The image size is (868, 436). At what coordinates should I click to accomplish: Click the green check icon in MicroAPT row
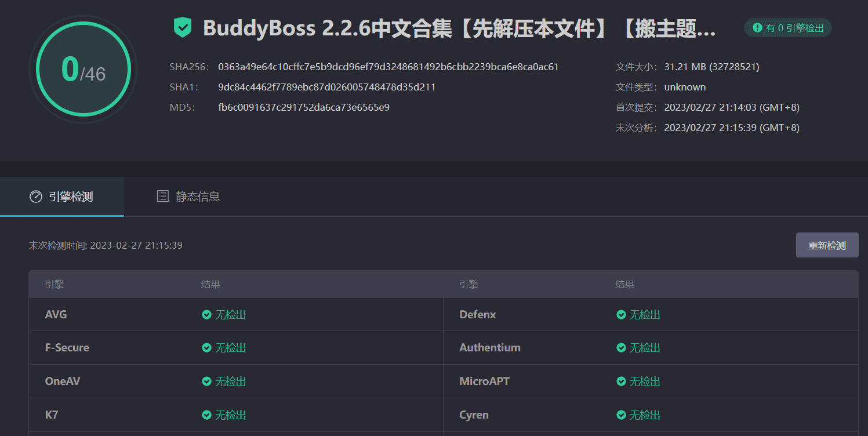621,381
